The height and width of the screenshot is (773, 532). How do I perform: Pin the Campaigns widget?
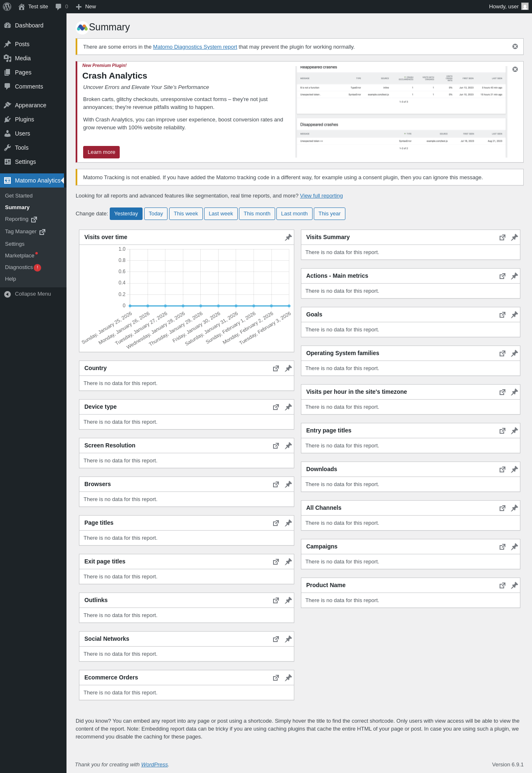pos(514,547)
